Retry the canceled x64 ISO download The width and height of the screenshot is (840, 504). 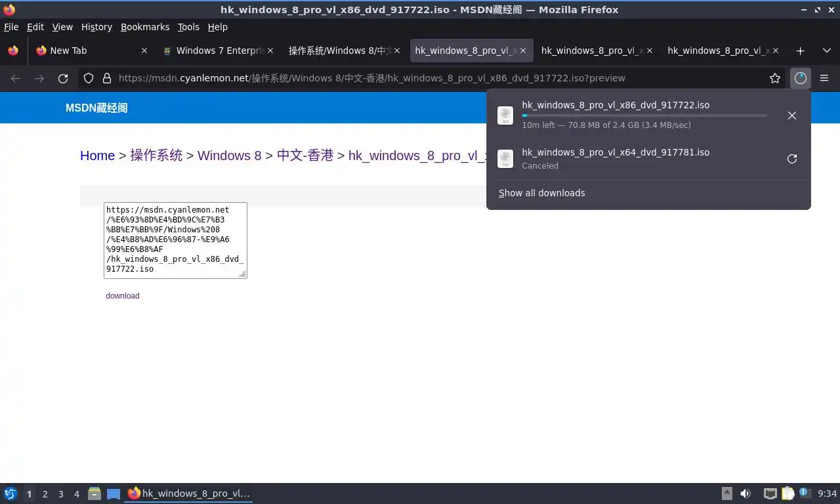(792, 159)
